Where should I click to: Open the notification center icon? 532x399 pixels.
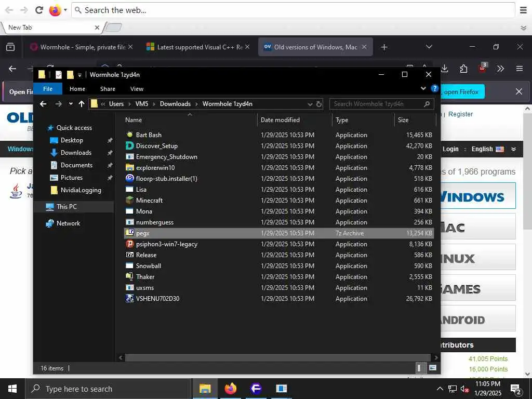[x=516, y=389]
